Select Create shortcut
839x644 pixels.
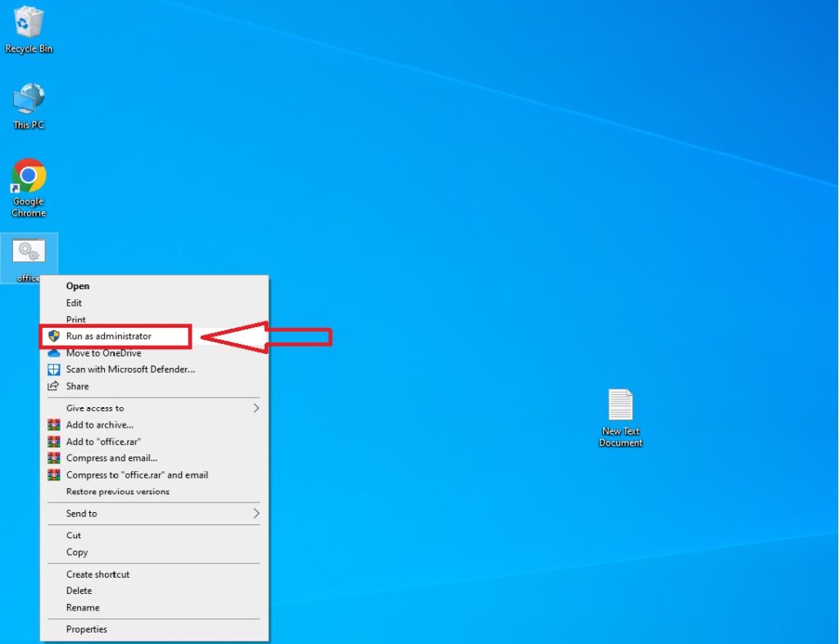(154, 574)
